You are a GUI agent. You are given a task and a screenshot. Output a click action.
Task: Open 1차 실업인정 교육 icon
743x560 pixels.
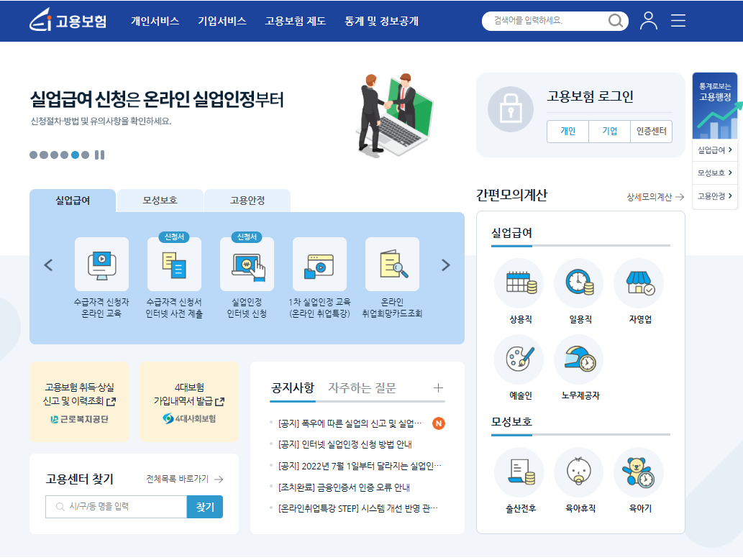(319, 265)
